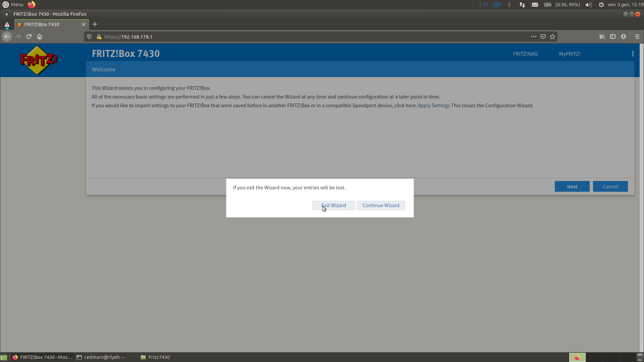
Task: Launch Firefox from the top panel
Action: 32,5
